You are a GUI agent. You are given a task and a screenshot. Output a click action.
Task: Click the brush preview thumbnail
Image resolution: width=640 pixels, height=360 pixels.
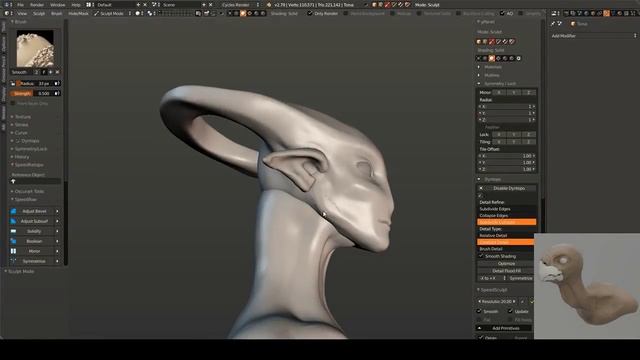(35, 48)
